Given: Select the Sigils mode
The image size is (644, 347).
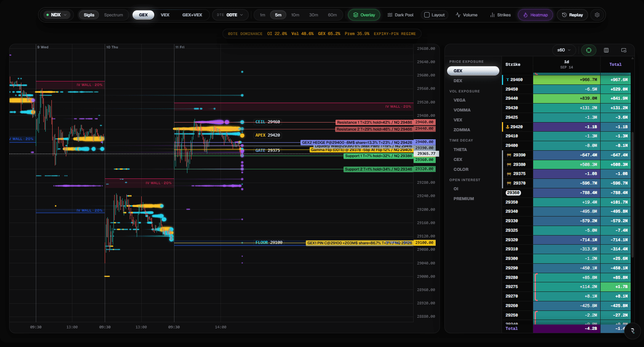Looking at the screenshot, I should pos(89,15).
